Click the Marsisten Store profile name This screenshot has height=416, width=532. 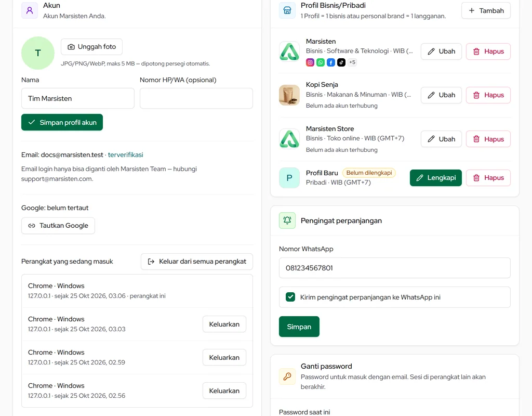pyautogui.click(x=330, y=129)
